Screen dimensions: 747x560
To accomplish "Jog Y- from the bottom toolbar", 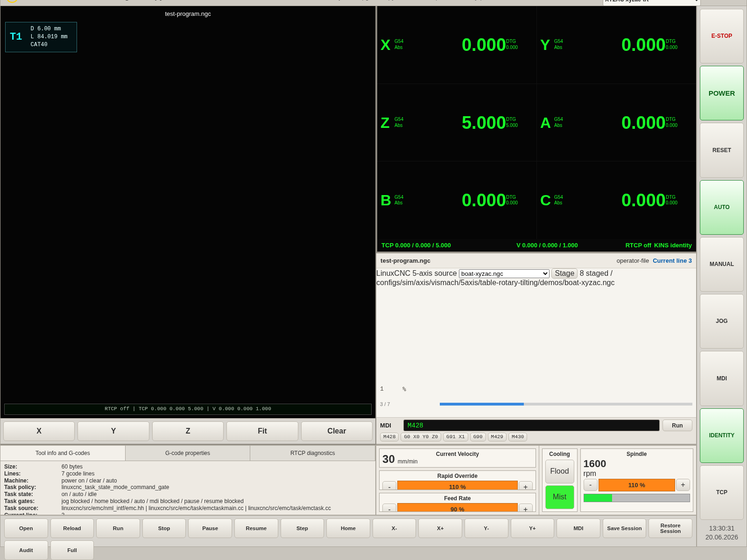I will 486,528.
